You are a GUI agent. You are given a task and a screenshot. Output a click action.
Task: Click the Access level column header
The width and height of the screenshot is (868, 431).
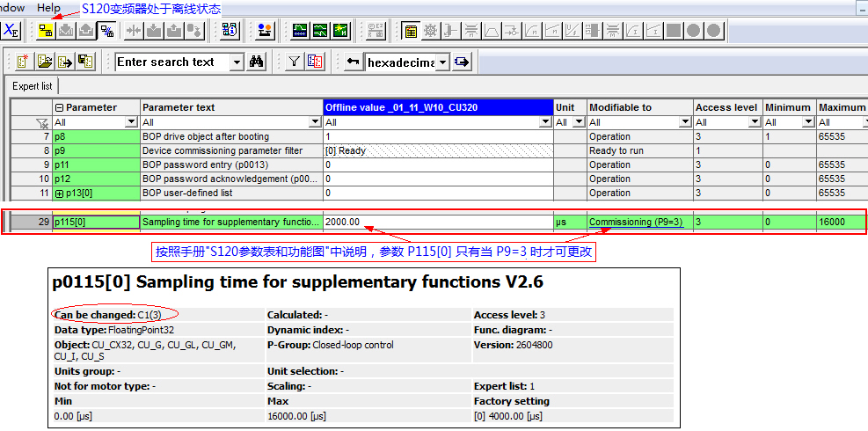pos(728,107)
